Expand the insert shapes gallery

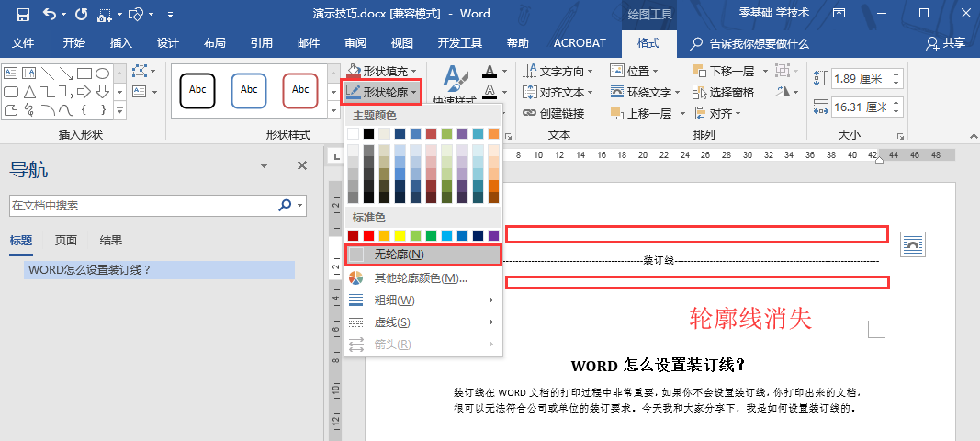click(x=121, y=110)
